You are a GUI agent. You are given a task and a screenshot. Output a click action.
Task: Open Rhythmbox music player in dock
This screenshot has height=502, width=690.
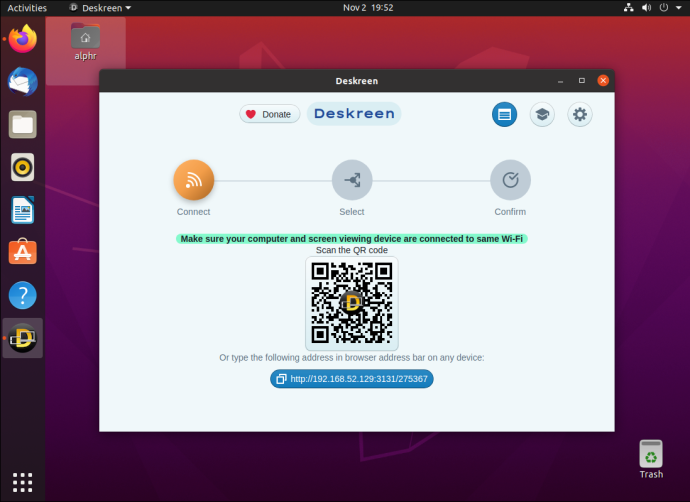(x=22, y=167)
